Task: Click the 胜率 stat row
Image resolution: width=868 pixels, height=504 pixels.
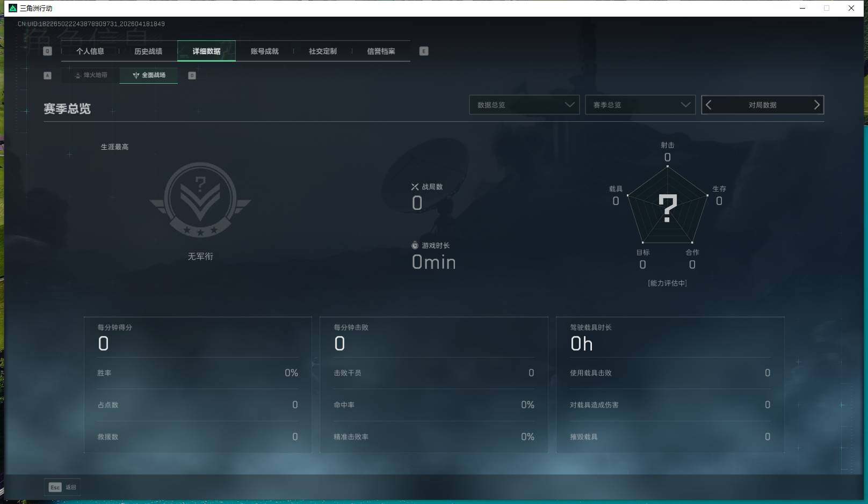Action: [x=198, y=373]
